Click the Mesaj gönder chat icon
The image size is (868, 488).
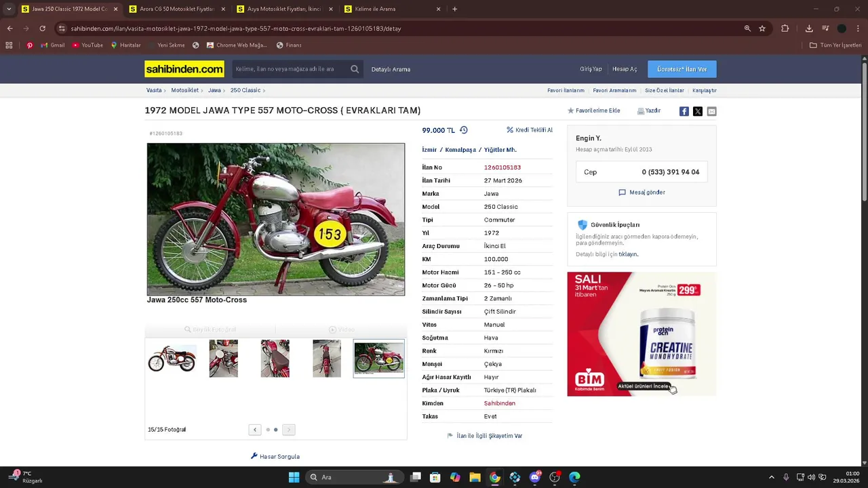(622, 192)
